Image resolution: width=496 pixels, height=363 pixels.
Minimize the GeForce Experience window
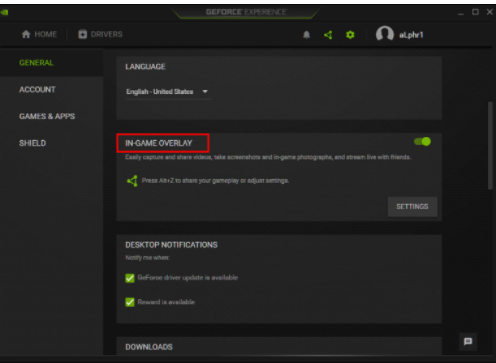(x=461, y=13)
